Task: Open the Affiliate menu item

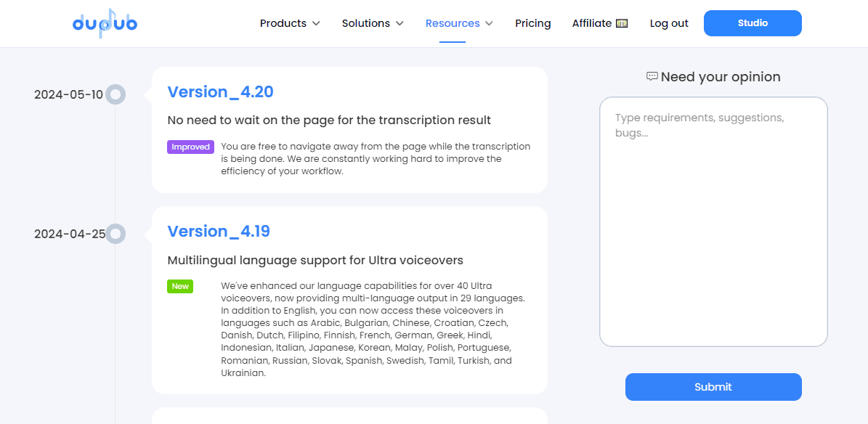Action: click(592, 23)
